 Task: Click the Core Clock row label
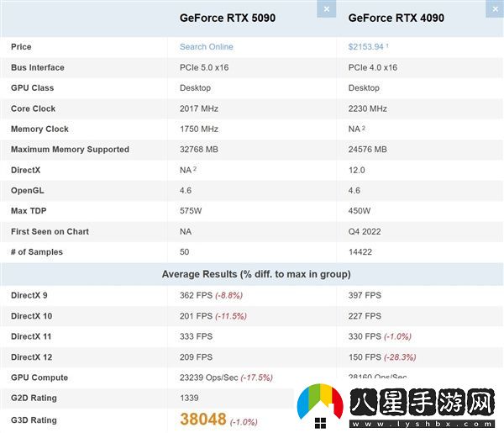coord(33,108)
